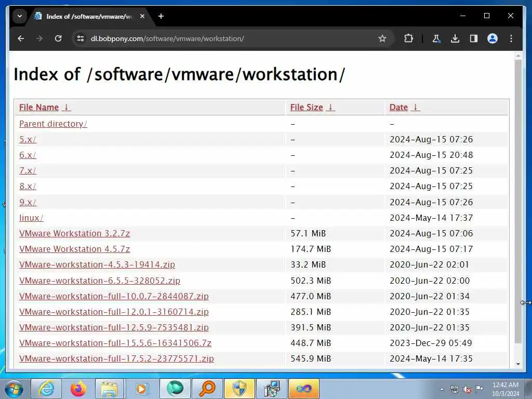
Task: Open the orange magnifier search taskbar app
Action: tap(207, 389)
